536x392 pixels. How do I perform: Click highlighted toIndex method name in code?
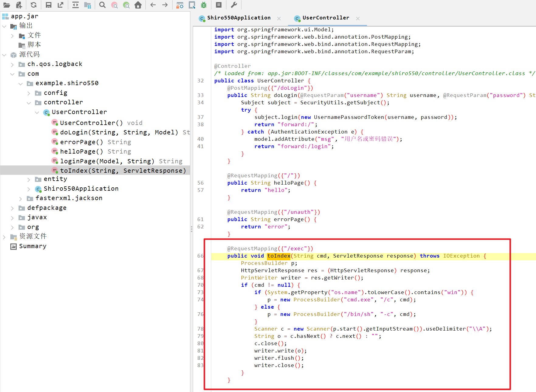pyautogui.click(x=279, y=256)
